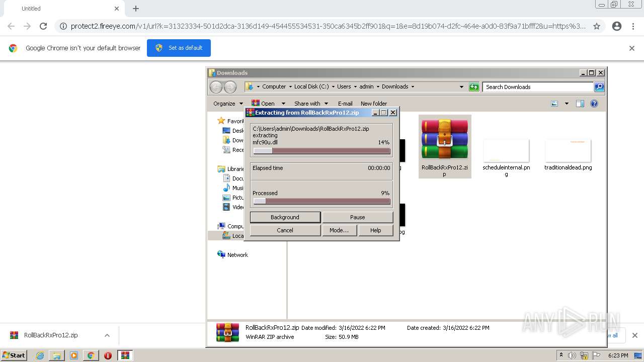644x362 pixels.
Task: Close the Untitled tab
Action: coord(117,9)
